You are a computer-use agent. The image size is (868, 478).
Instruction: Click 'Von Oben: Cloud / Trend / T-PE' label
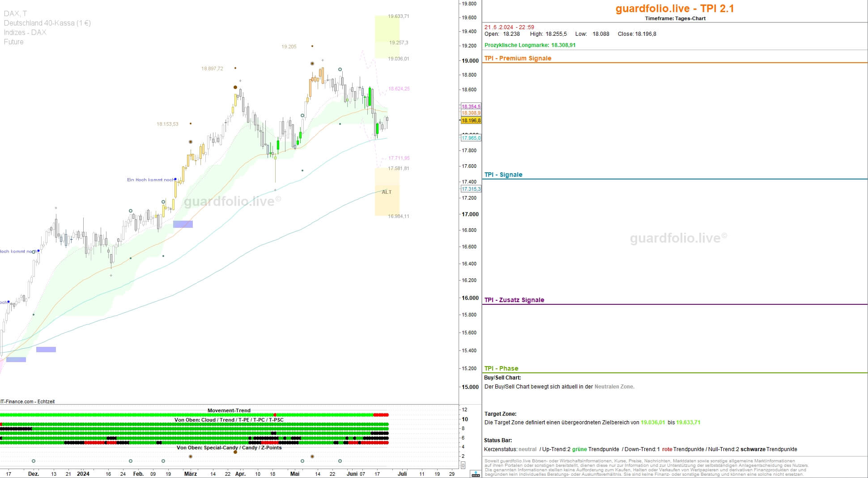229,420
